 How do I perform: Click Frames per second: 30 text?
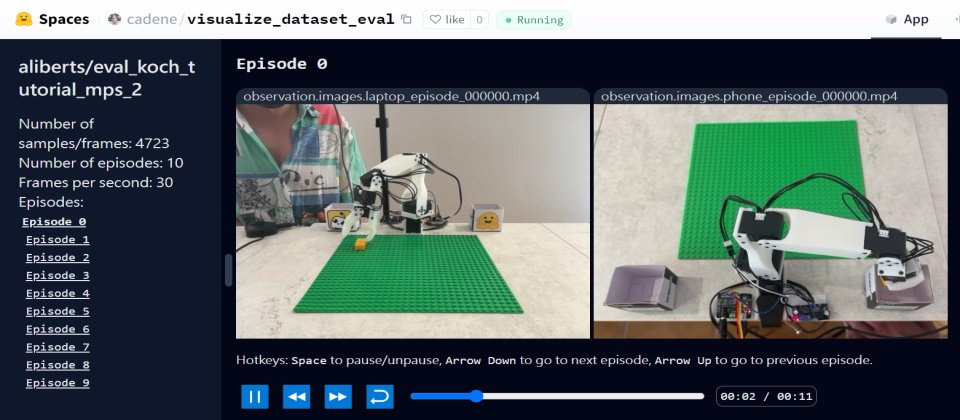tap(96, 182)
